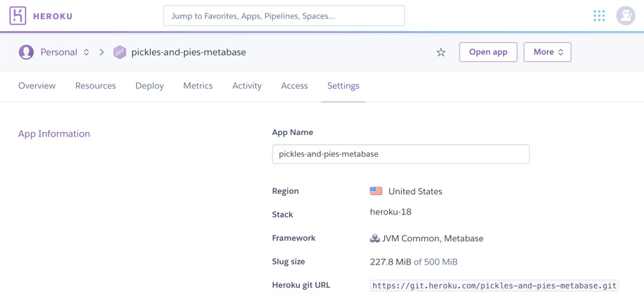Open the More dropdown menu
644x299 pixels.
coord(547,52)
